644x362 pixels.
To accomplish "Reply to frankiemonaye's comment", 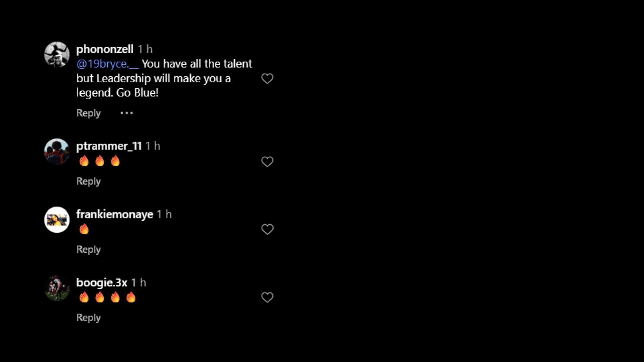I will (x=89, y=250).
